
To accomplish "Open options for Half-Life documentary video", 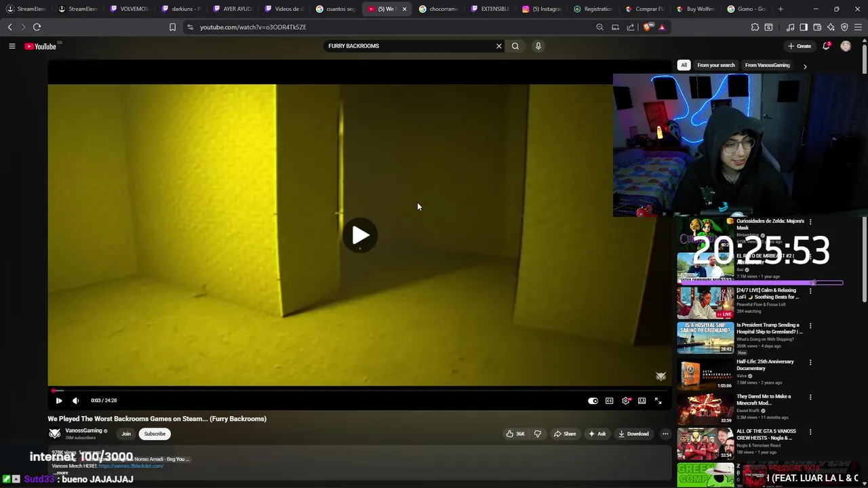I will [x=810, y=363].
